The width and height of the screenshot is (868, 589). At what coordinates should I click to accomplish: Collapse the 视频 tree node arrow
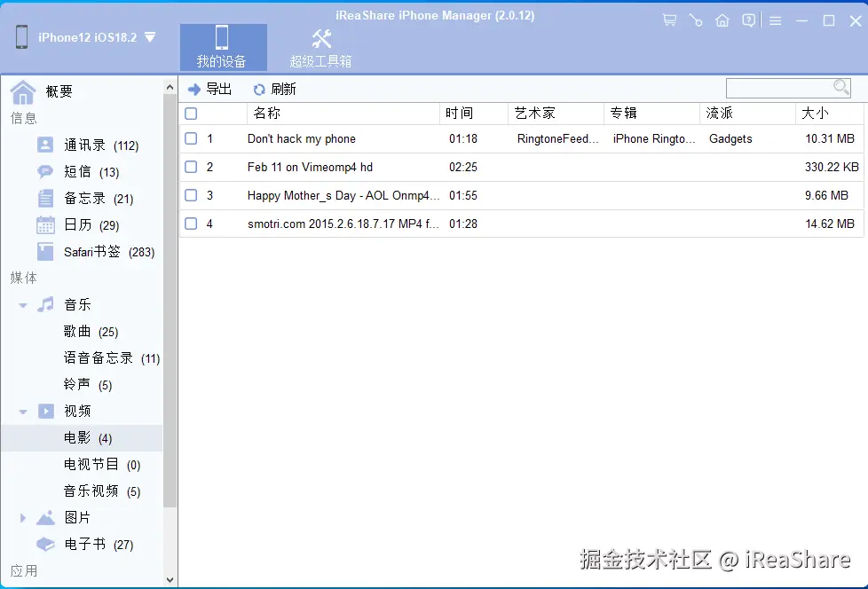point(23,412)
